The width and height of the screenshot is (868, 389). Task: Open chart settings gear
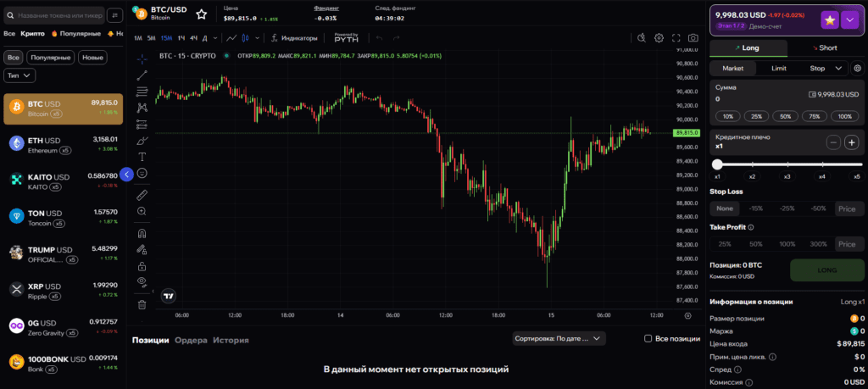tap(659, 38)
